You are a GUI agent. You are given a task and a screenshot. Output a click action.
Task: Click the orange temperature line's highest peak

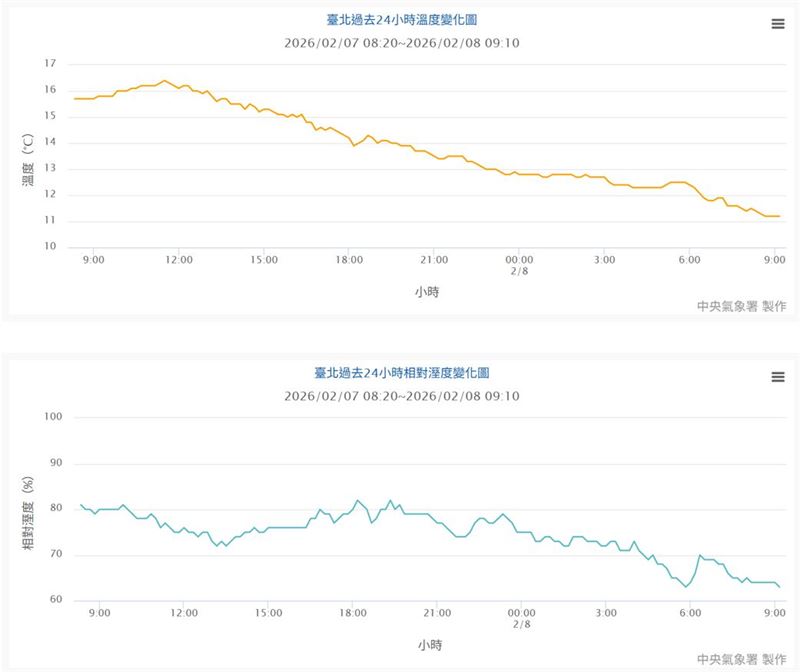pyautogui.click(x=165, y=81)
